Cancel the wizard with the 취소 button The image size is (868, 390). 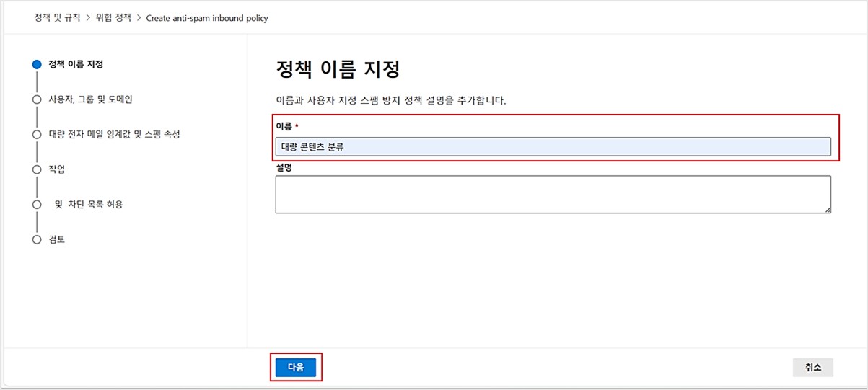(x=812, y=367)
